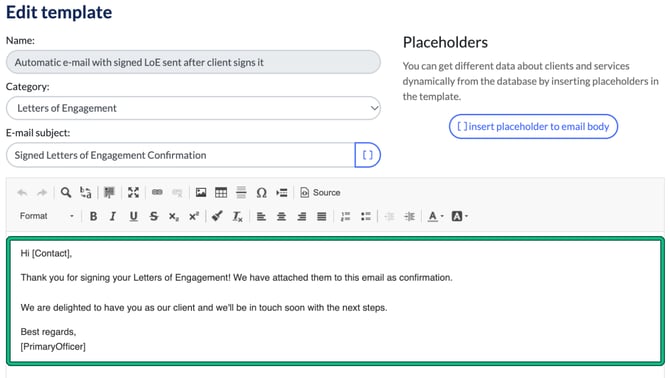670x378 pixels.
Task: Insert a horizontal line
Action: 241,193
